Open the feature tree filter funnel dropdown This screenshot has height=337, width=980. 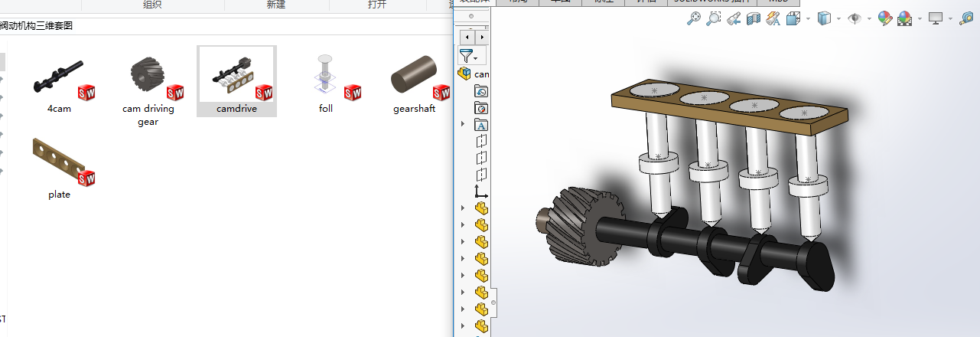point(468,56)
